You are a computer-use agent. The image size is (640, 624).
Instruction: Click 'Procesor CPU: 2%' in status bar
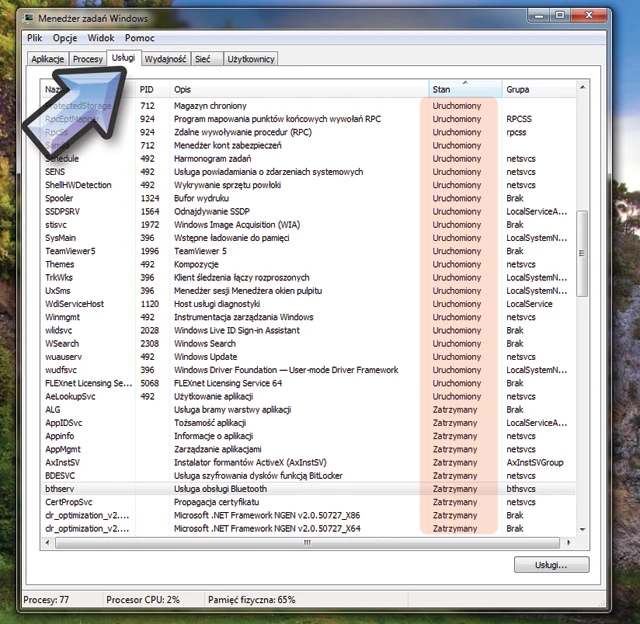143,600
